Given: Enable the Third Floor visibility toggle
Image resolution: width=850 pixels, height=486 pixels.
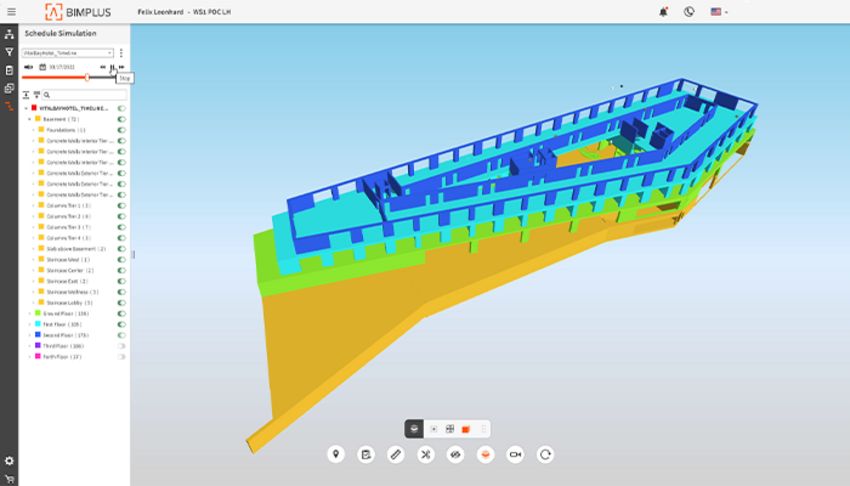Looking at the screenshot, I should 121,345.
